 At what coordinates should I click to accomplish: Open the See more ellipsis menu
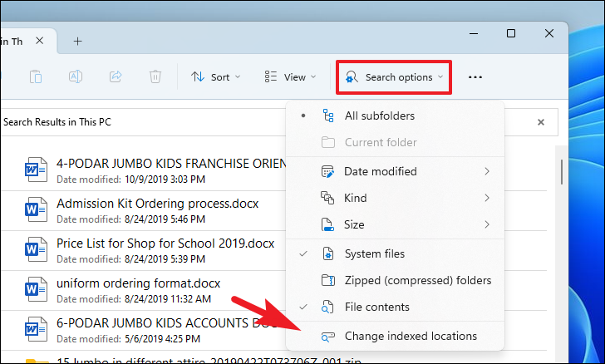click(475, 77)
